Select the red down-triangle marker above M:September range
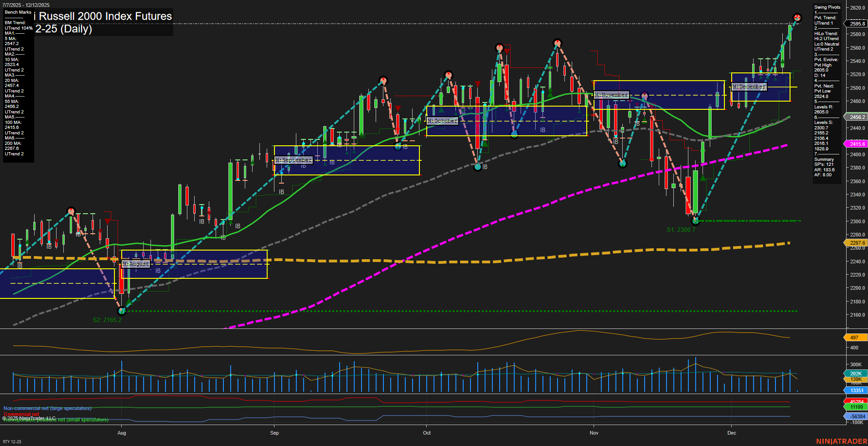Image resolution: width=868 pixels, height=446 pixels. [398, 108]
